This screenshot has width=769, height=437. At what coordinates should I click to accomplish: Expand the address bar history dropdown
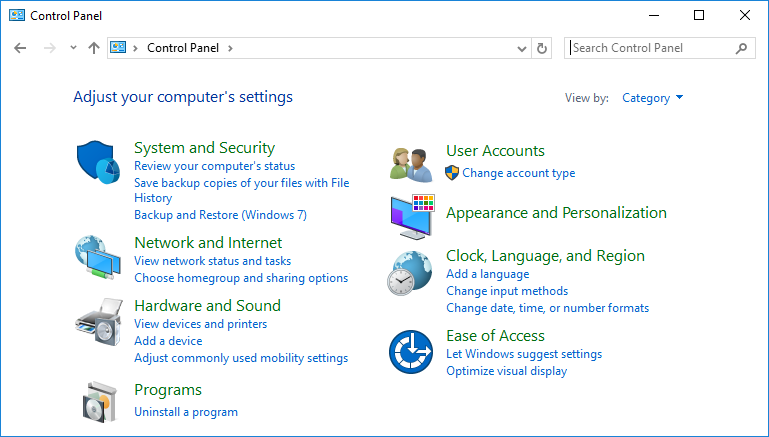(x=522, y=48)
